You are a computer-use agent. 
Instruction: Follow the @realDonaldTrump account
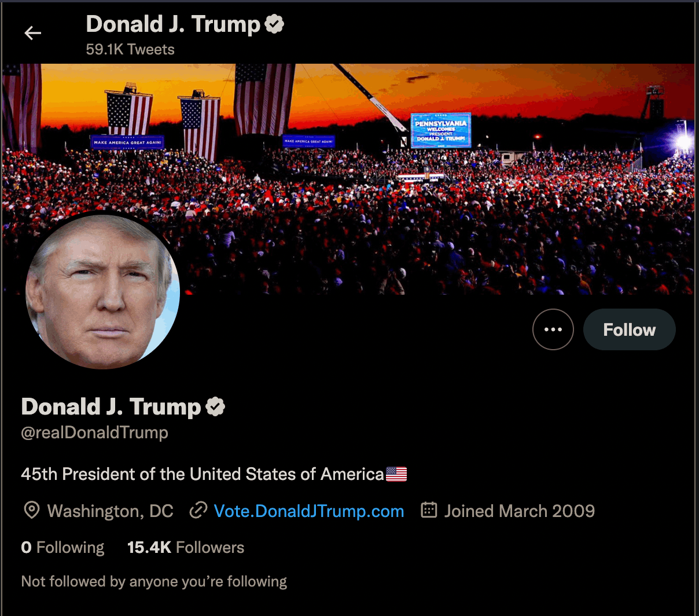630,329
